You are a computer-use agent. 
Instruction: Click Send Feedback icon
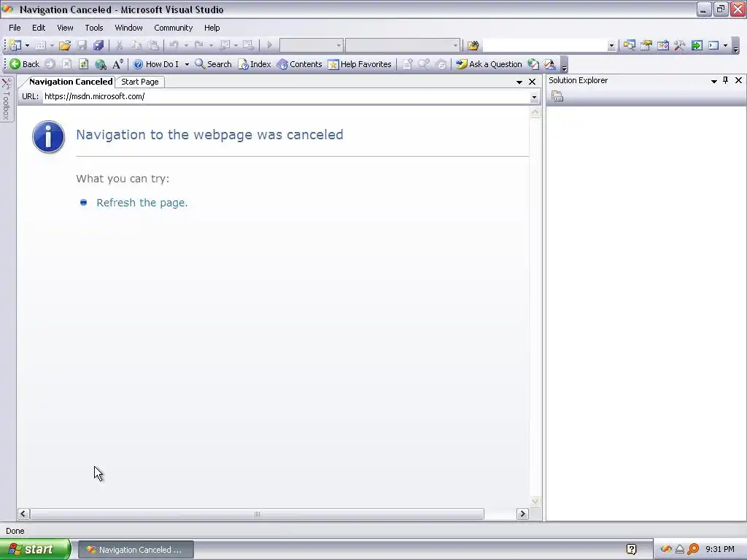tap(550, 64)
